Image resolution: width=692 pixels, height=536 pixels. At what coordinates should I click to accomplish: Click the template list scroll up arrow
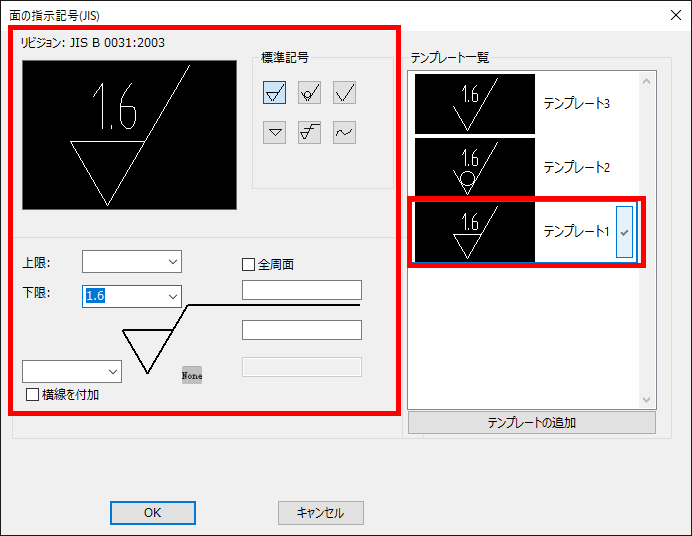(x=647, y=81)
